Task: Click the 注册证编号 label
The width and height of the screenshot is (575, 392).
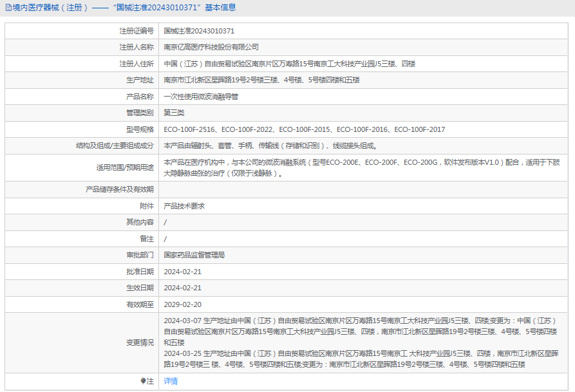Action: (x=137, y=31)
